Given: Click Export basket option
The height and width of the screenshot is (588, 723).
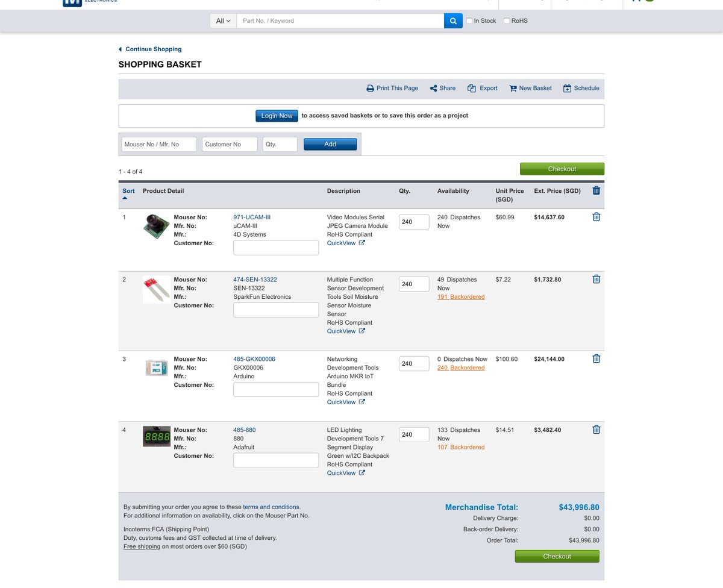Looking at the screenshot, I should [483, 88].
